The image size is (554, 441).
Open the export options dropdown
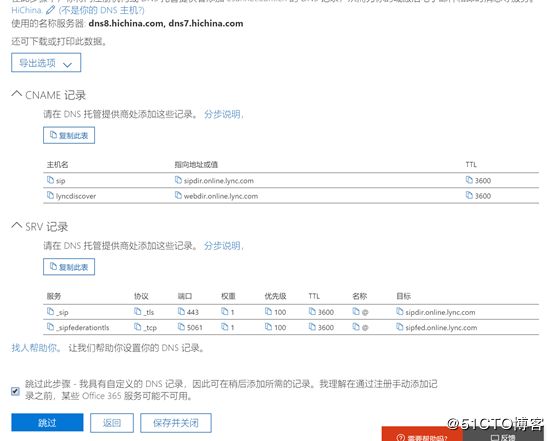(x=46, y=63)
